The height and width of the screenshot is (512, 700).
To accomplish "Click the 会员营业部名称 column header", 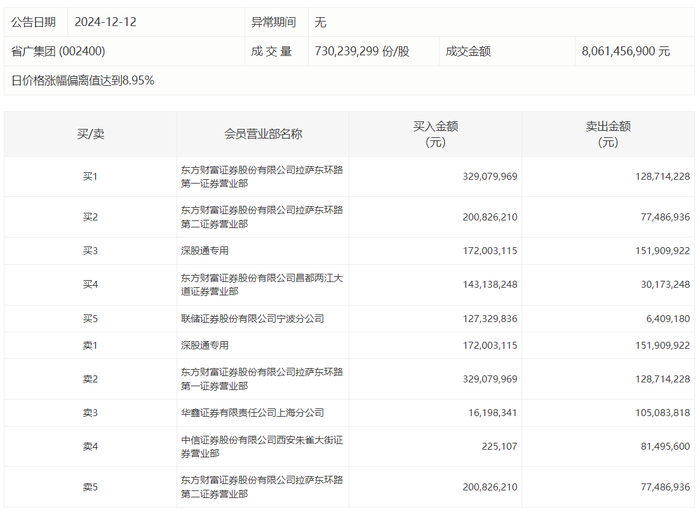I will click(263, 134).
